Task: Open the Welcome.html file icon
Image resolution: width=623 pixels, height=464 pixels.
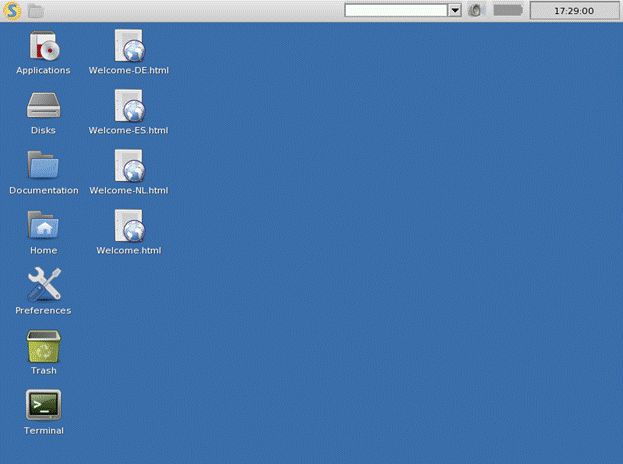Action: tap(130, 226)
